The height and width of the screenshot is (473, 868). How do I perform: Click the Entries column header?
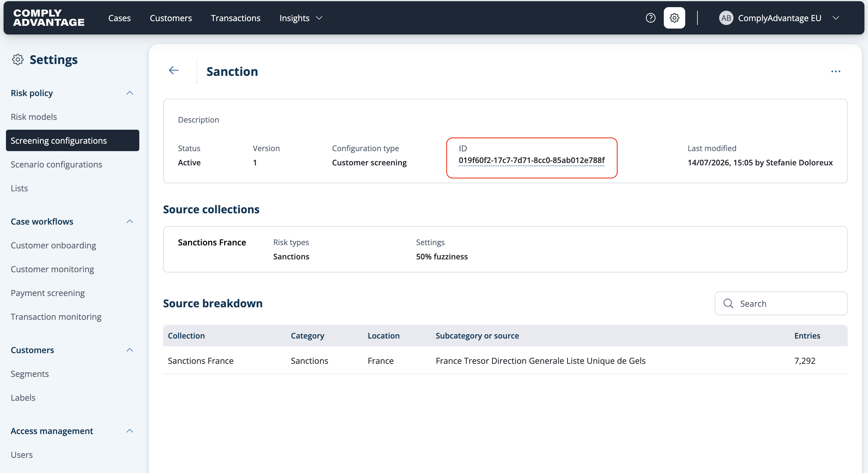pyautogui.click(x=807, y=336)
